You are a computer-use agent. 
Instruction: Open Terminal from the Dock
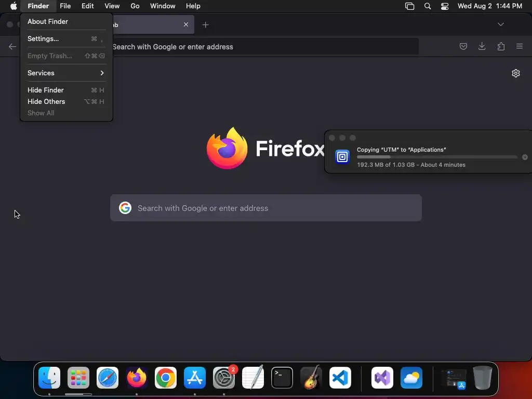(x=282, y=378)
